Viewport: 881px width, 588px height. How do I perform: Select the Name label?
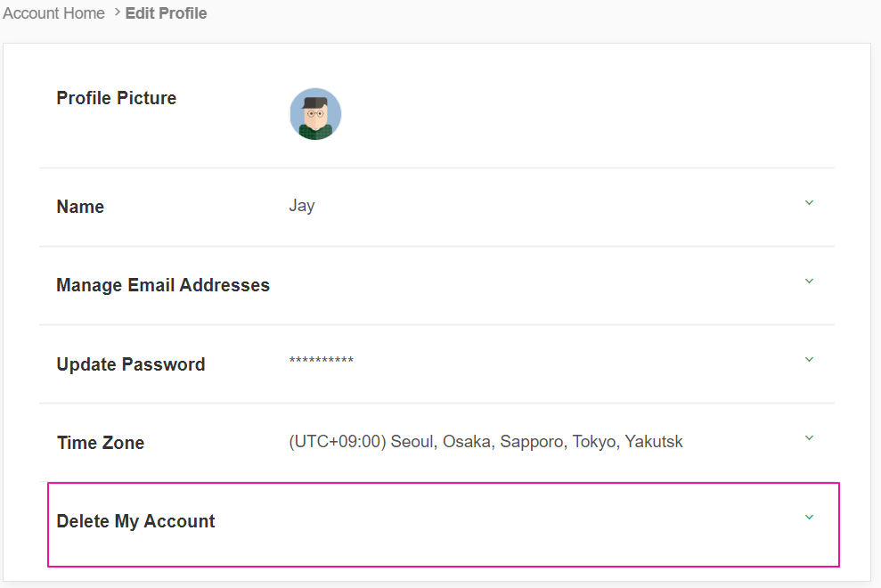pyautogui.click(x=80, y=207)
